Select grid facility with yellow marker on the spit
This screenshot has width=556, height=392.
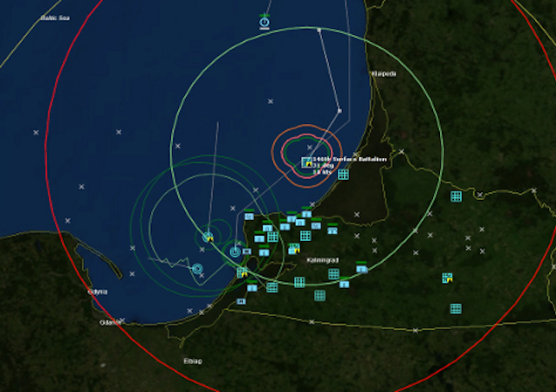242,272
